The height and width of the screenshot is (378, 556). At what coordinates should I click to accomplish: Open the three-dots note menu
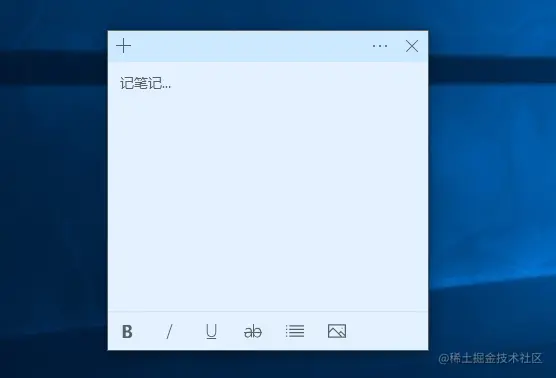380,46
